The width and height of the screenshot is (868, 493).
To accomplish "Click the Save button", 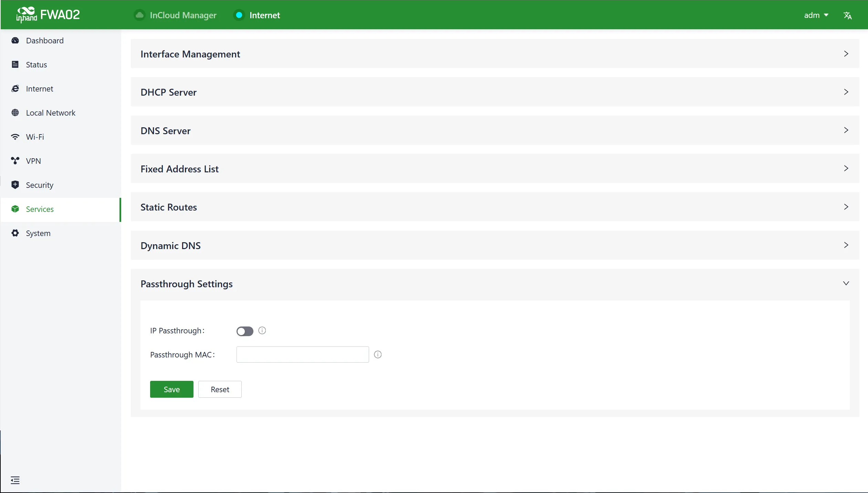I will [172, 389].
